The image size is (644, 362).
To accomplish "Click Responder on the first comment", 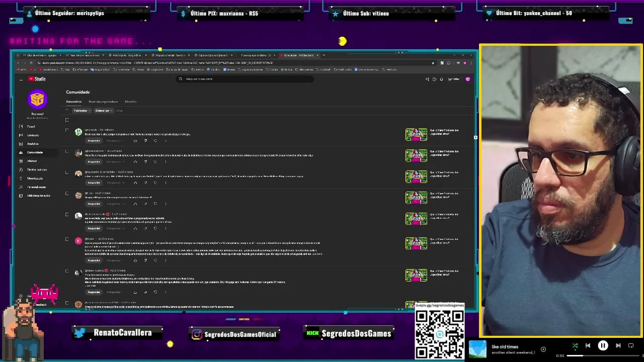I will click(94, 141).
